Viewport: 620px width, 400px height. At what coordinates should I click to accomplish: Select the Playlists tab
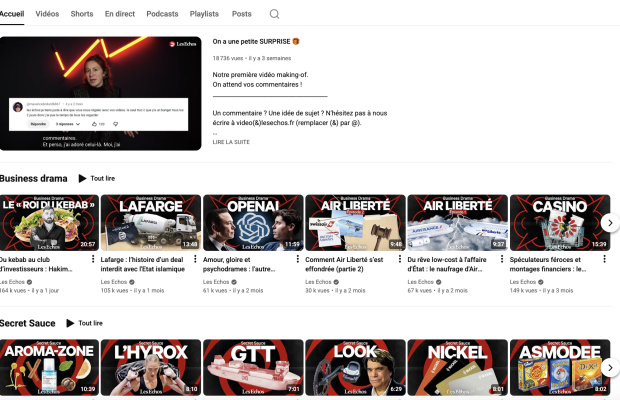[204, 14]
